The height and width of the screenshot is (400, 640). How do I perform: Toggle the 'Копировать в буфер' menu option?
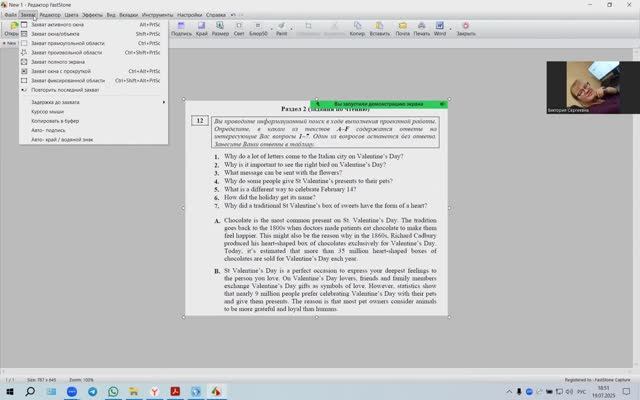[93, 121]
